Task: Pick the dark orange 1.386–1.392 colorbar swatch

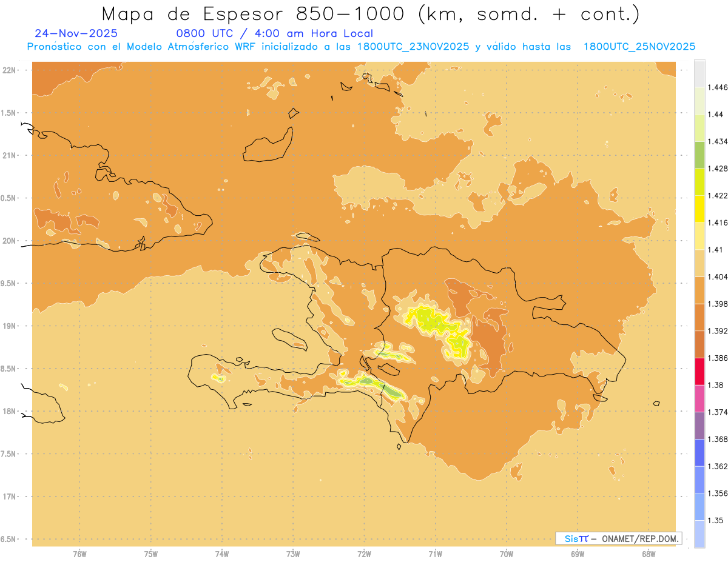Action: point(699,344)
